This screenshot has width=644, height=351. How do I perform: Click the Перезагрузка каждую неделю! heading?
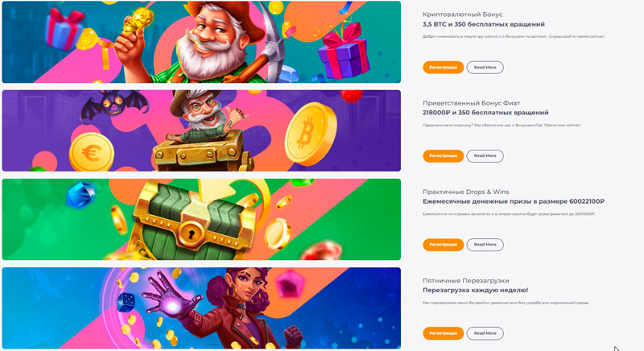[475, 291]
